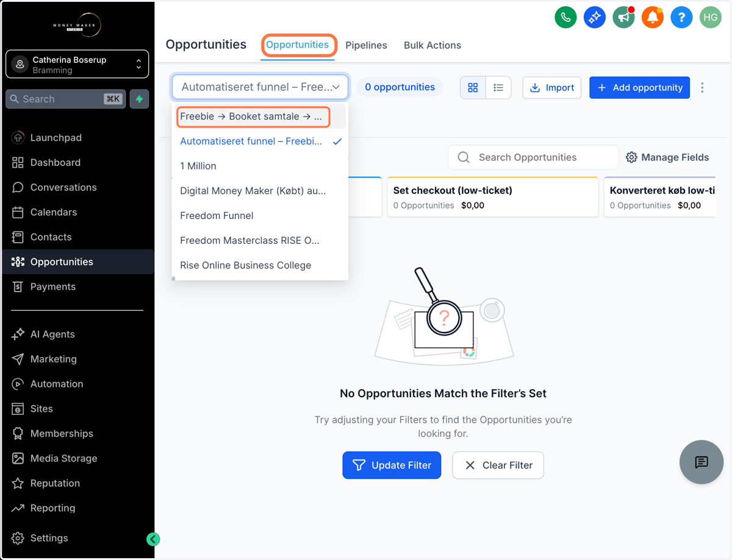Click the 0 opportunities count badge
Viewport: 732px width, 560px height.
point(400,87)
